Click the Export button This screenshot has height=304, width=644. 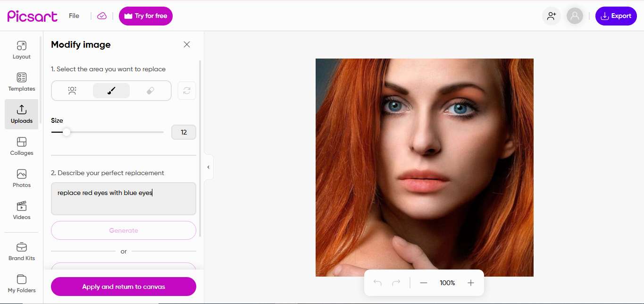[616, 16]
